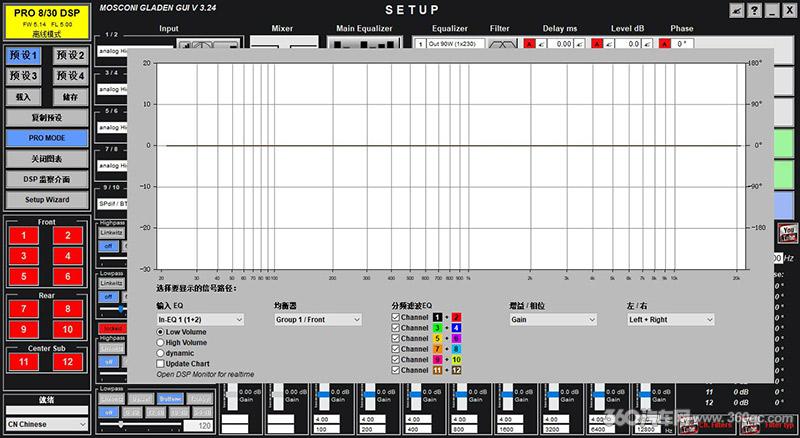Click the link/plug icon beside help button

pyautogui.click(x=737, y=10)
